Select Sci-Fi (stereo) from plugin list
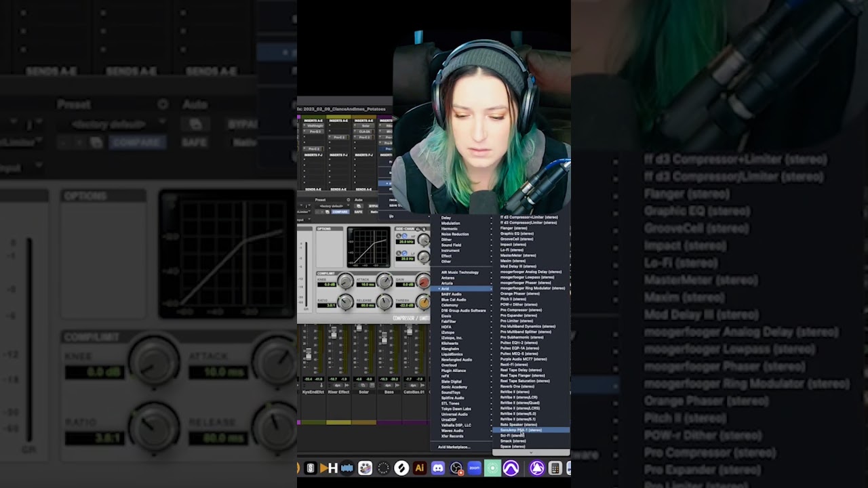The width and height of the screenshot is (868, 488). [x=531, y=435]
